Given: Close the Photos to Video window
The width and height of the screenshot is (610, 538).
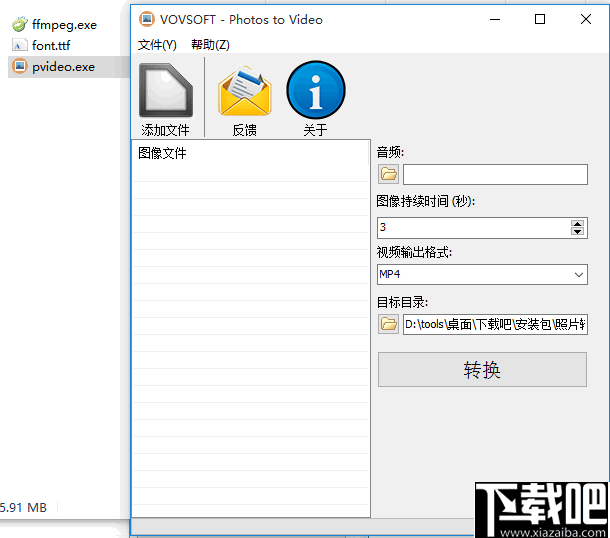Looking at the screenshot, I should pos(585,19).
